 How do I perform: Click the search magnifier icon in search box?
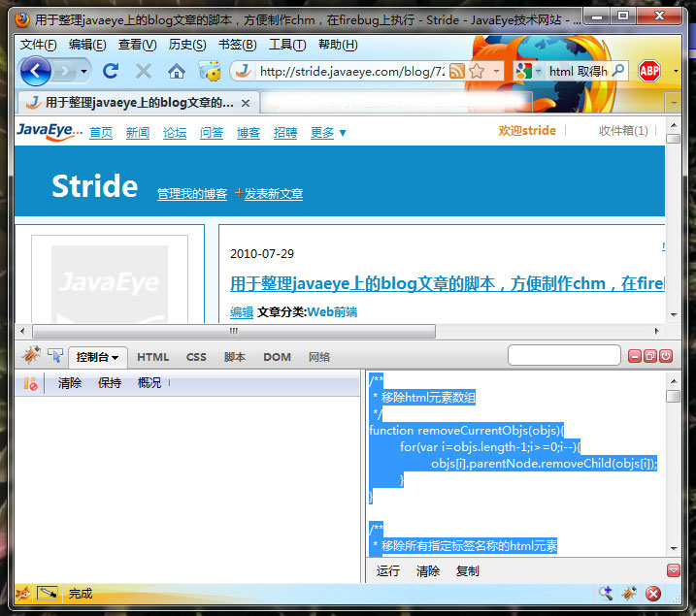tap(618, 71)
